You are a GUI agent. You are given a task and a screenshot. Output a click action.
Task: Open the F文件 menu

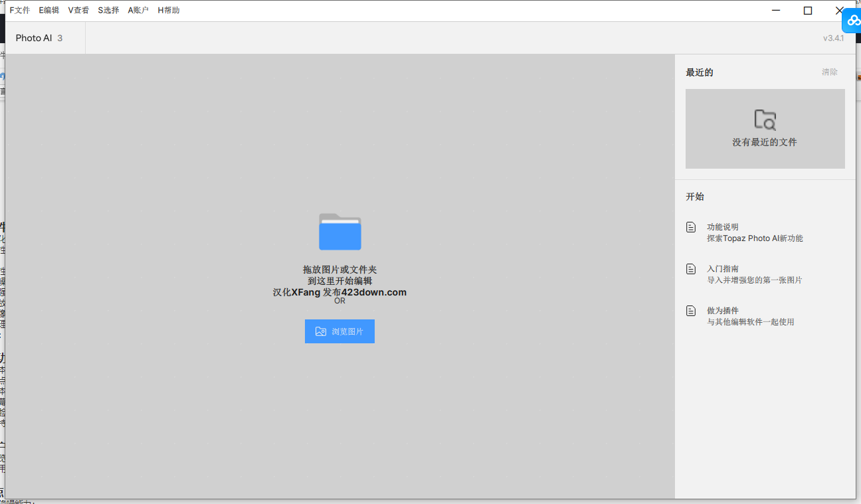pos(20,10)
